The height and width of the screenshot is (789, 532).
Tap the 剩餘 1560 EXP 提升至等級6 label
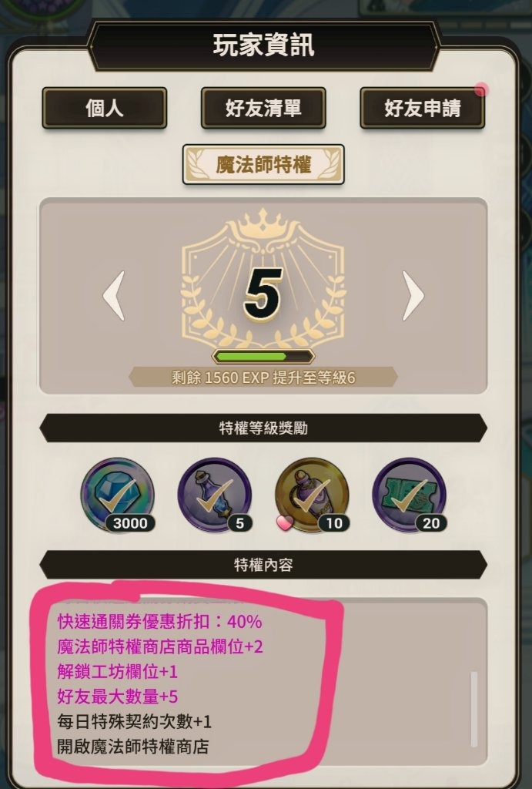click(x=263, y=378)
